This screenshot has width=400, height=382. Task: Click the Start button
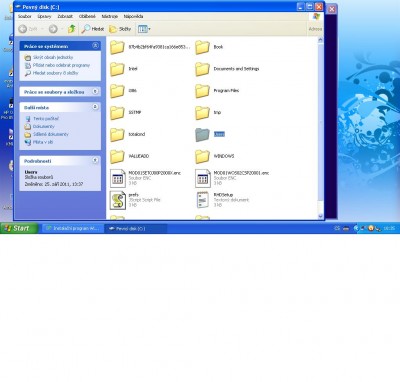19,228
